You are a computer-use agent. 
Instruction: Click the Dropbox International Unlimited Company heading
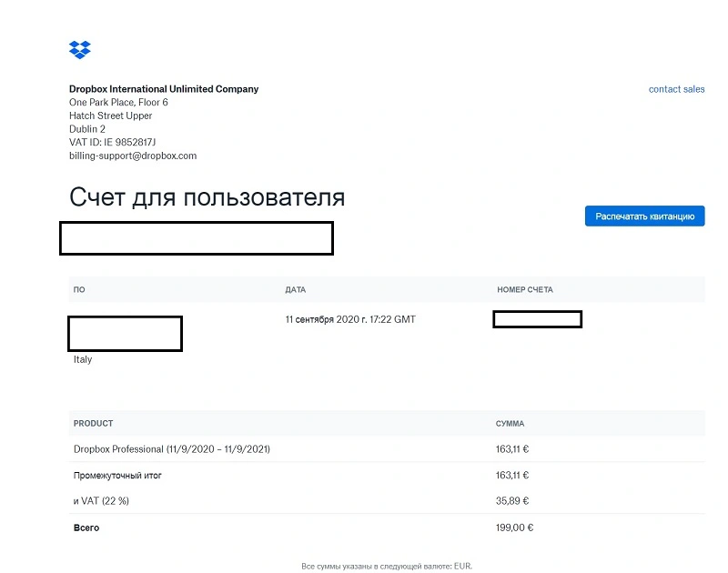(164, 89)
